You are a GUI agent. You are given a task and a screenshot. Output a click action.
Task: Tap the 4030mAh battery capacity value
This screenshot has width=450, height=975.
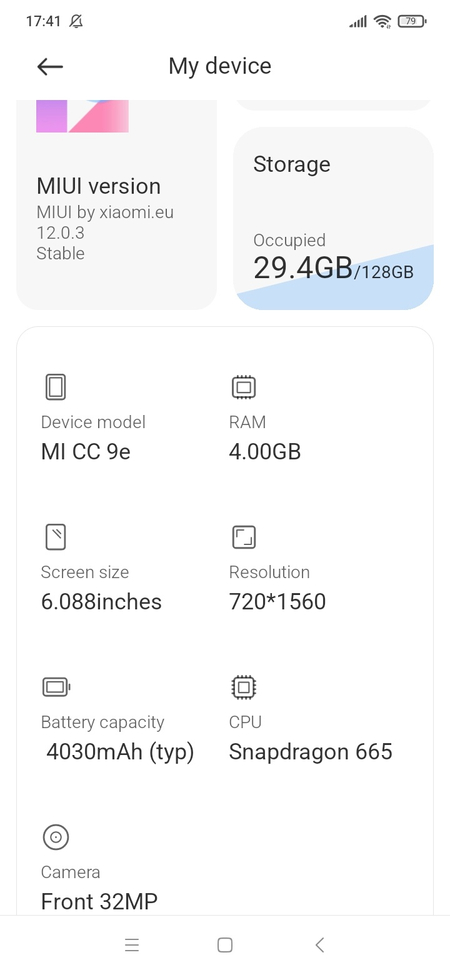click(120, 752)
